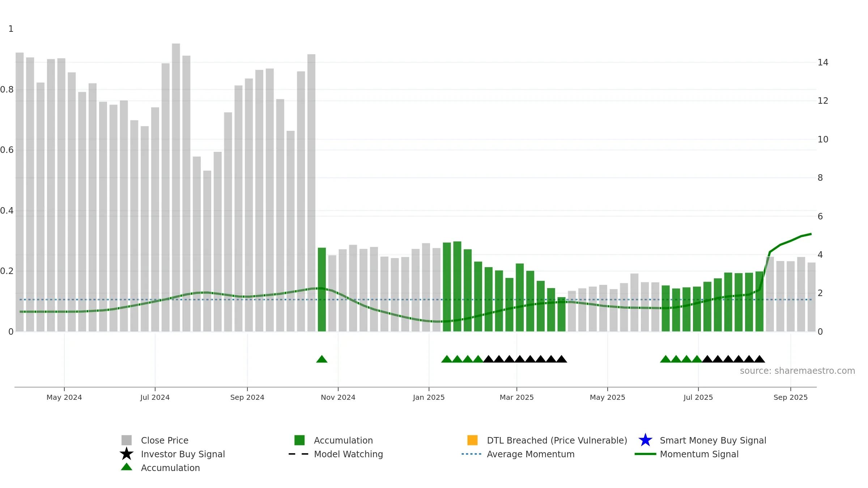Click the gray Close Price swatch
Image resolution: width=868 pixels, height=488 pixels.
point(127,440)
